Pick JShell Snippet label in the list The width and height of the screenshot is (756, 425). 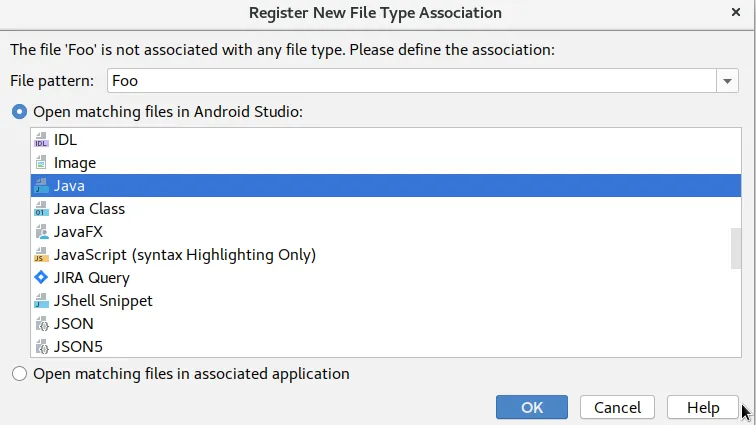tap(103, 300)
